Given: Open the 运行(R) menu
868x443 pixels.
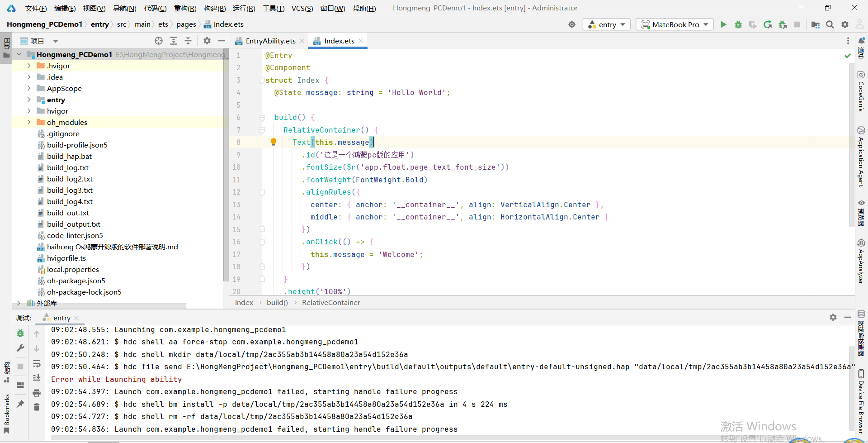Looking at the screenshot, I should click(244, 8).
